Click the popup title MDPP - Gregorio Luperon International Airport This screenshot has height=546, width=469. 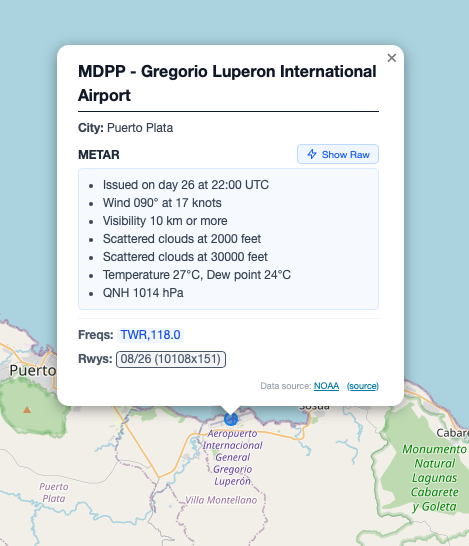[227, 83]
